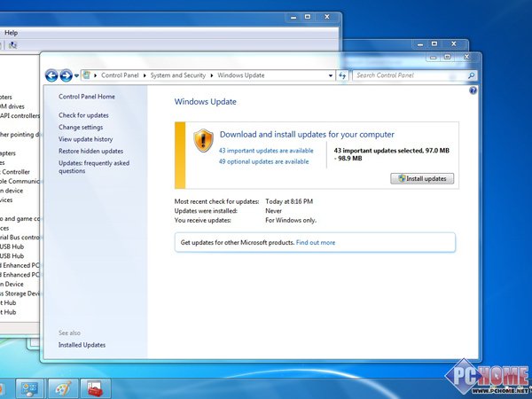Open 49 optional updates are available link

click(x=263, y=161)
